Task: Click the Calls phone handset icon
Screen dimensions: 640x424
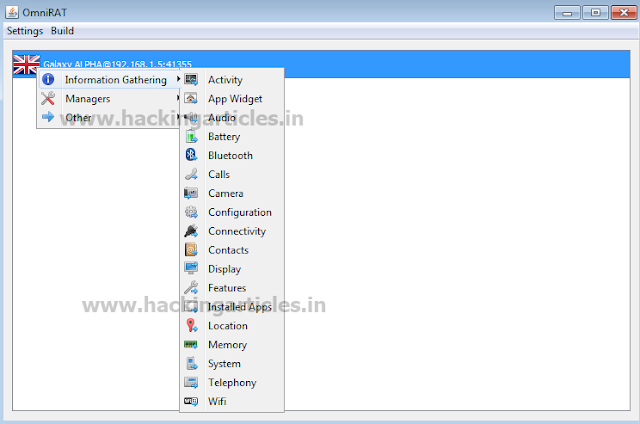Action: (191, 174)
